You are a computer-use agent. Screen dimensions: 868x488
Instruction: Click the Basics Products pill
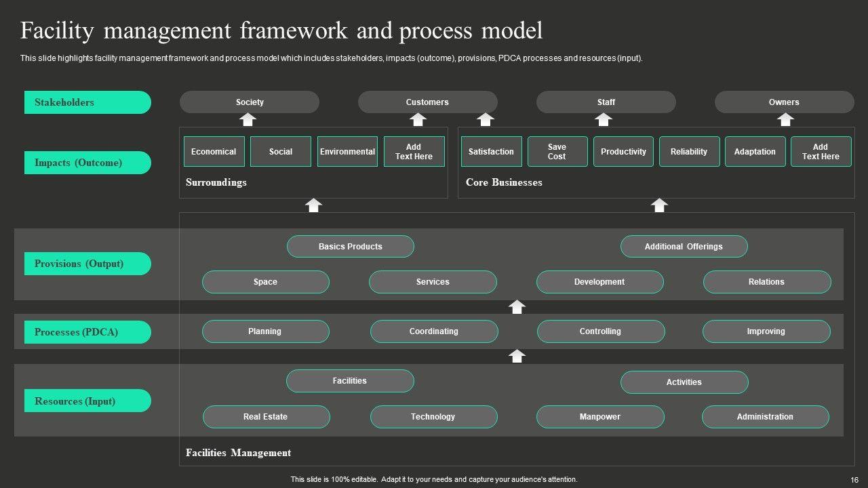(x=351, y=247)
